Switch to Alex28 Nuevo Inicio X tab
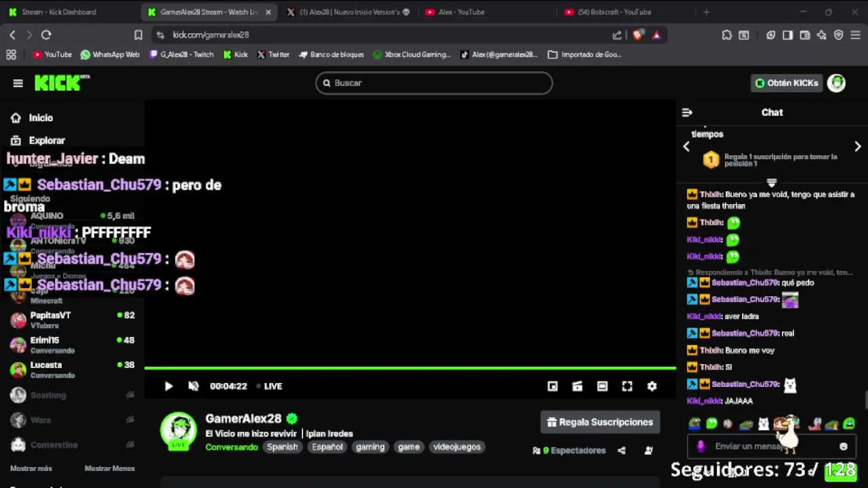 tap(348, 12)
